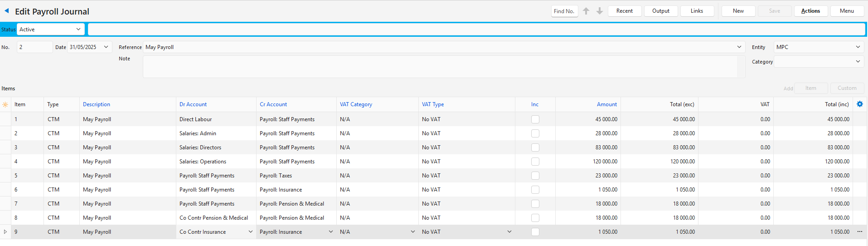Screen dimensions: 868x246
Task: Click the Recent button
Action: [624, 11]
